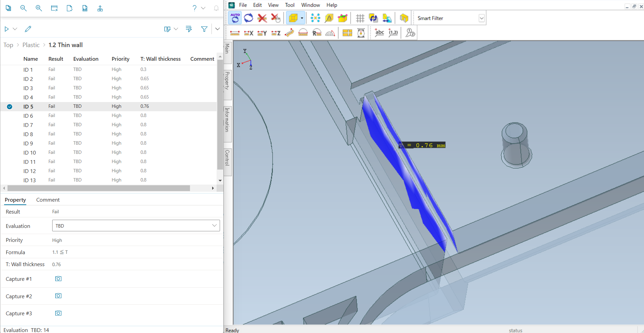Select the measure X distance tool

249,33
